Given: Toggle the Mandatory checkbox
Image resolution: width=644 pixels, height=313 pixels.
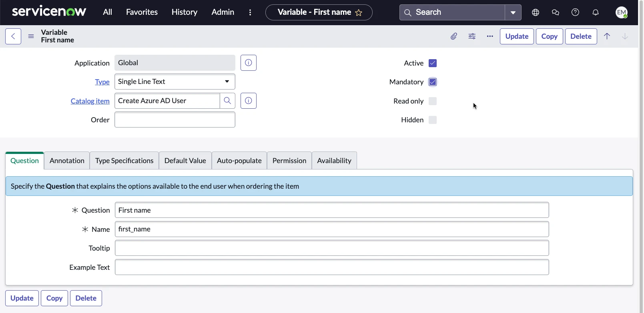Looking at the screenshot, I should [433, 82].
